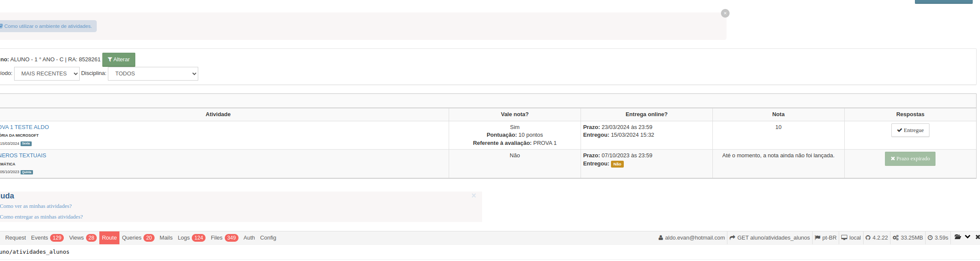Image resolution: width=980 pixels, height=261 pixels.
Task: Click the debugbar open folder icon
Action: pyautogui.click(x=958, y=237)
